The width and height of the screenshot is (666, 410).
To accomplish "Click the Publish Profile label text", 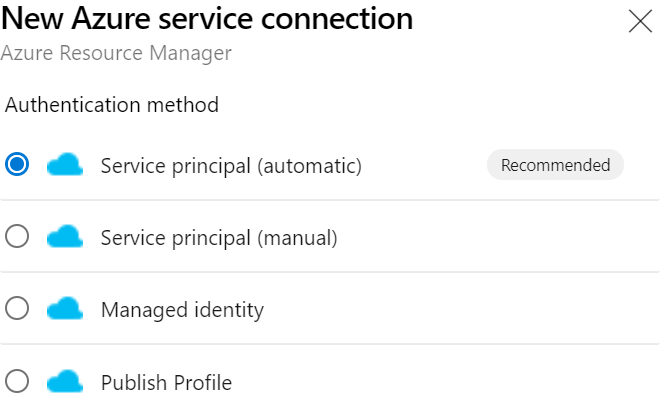I will click(166, 382).
